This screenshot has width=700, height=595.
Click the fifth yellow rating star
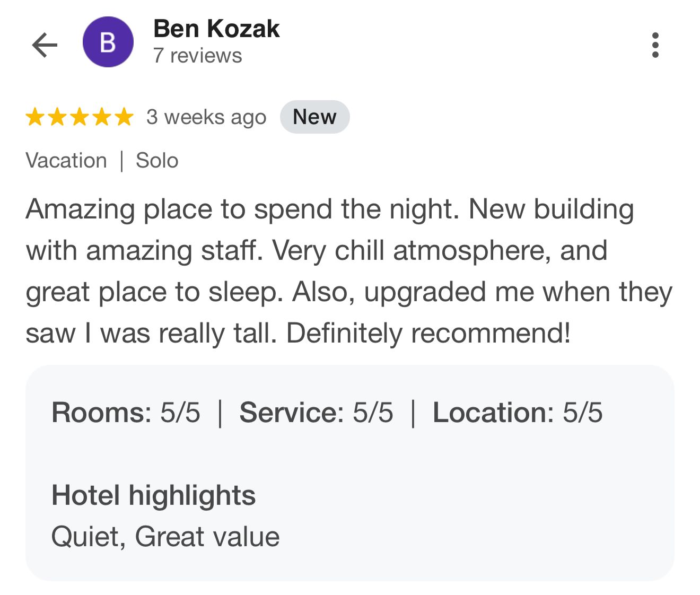point(124,117)
